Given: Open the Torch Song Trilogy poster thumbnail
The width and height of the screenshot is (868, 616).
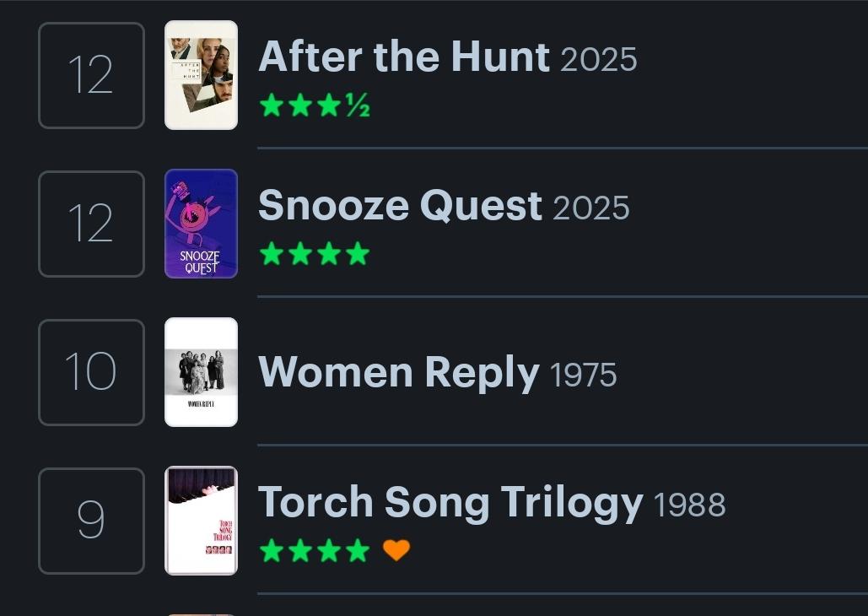Looking at the screenshot, I should tap(201, 521).
